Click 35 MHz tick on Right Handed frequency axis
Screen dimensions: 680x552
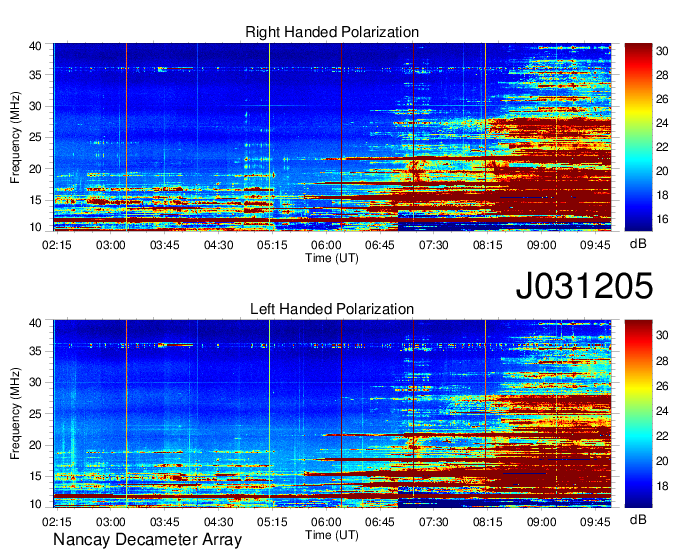[x=35, y=75]
